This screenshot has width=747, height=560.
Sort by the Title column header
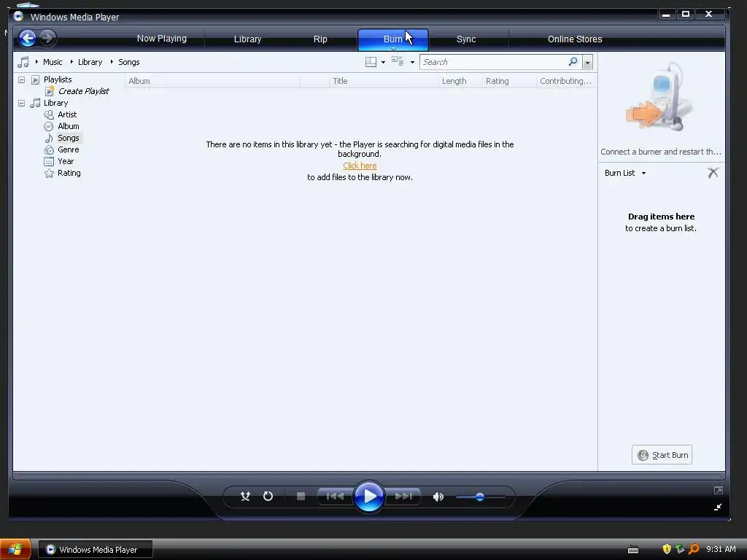pyautogui.click(x=384, y=81)
